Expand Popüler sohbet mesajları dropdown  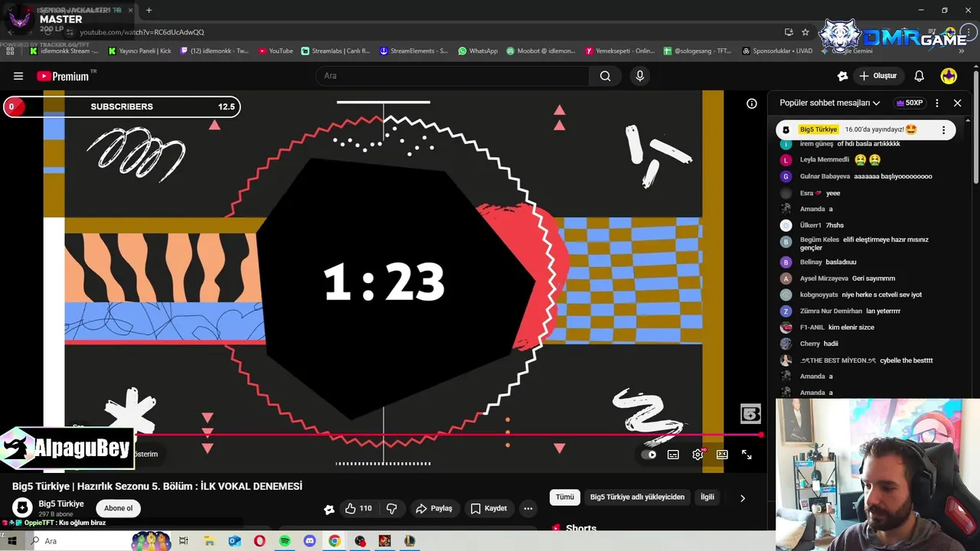(830, 103)
